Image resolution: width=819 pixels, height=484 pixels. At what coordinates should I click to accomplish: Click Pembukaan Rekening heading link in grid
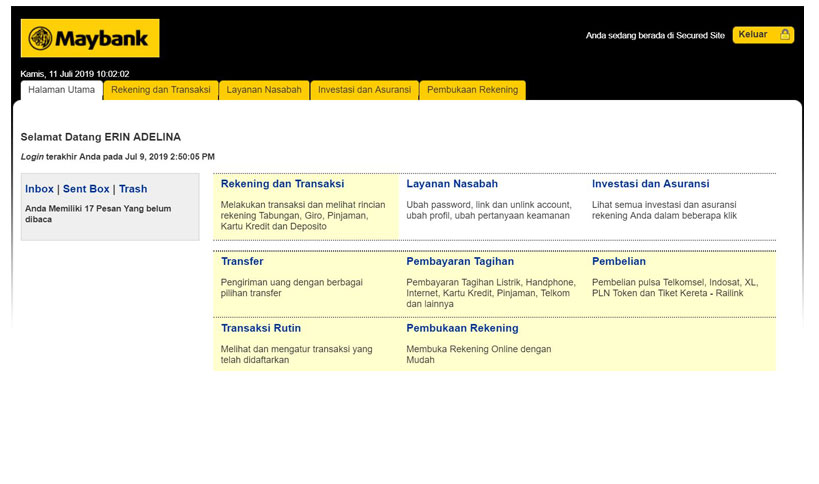[462, 328]
